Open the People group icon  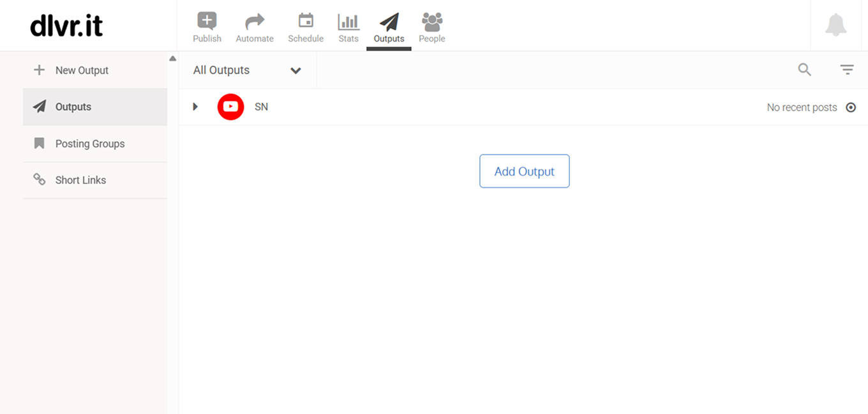(432, 22)
